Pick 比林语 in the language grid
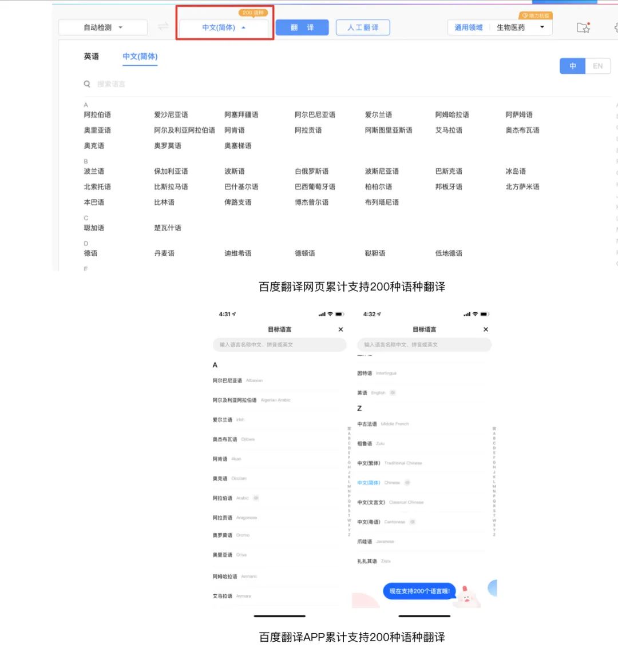This screenshot has height=672, width=618. point(164,202)
